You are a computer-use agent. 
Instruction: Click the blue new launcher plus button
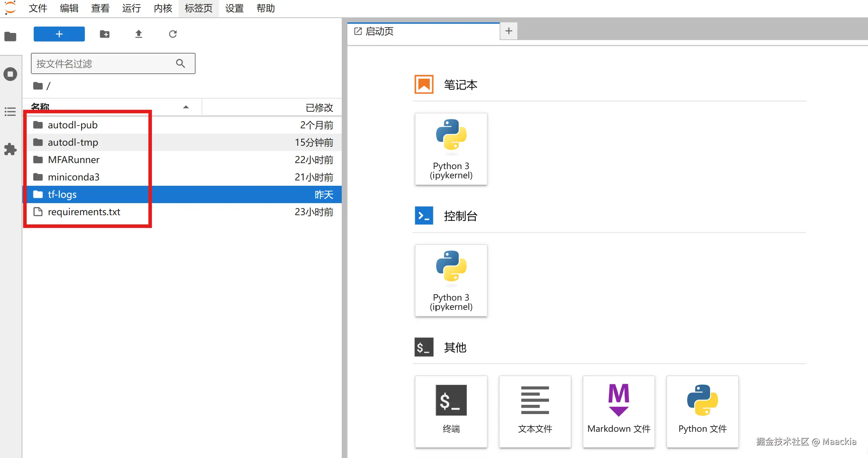(59, 34)
